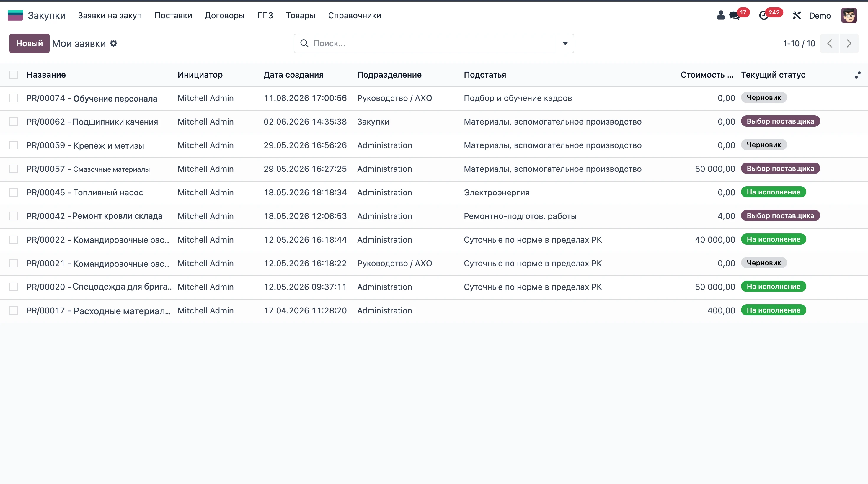Screen dimensions: 868x484
Task: Sort by Дата создания column header
Action: [293, 75]
